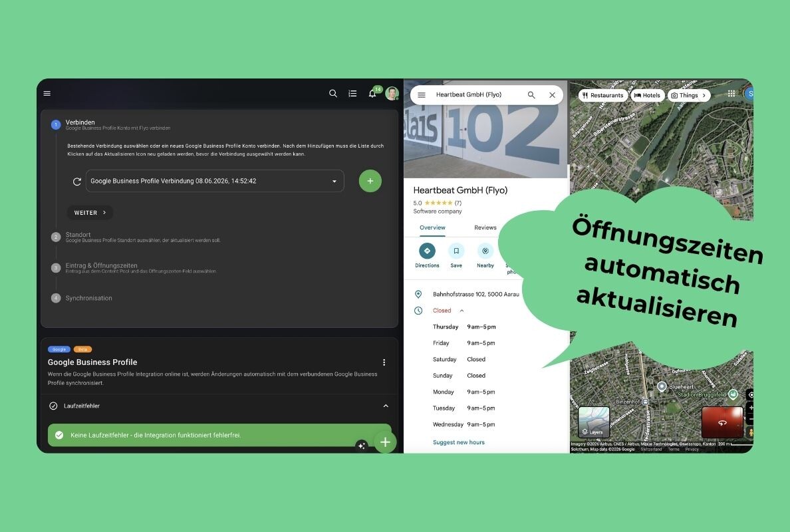
Task: Open the Flyo hamburger menu
Action: click(47, 93)
